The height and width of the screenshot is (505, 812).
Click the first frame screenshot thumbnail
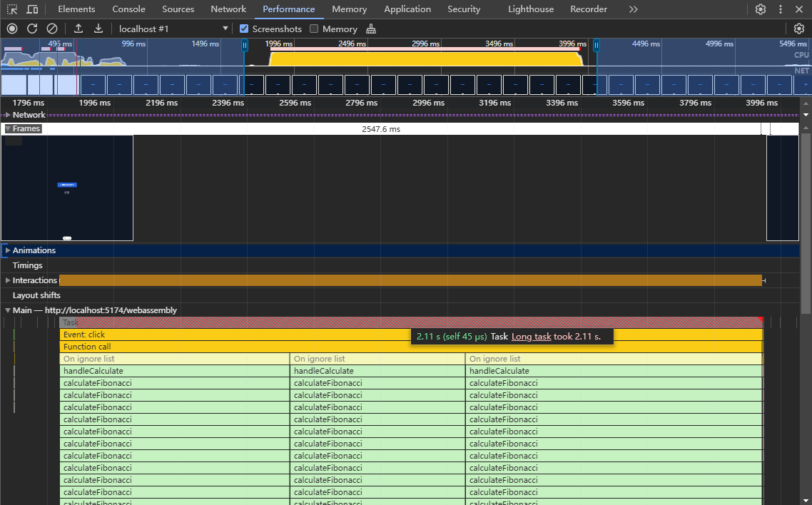(67, 188)
